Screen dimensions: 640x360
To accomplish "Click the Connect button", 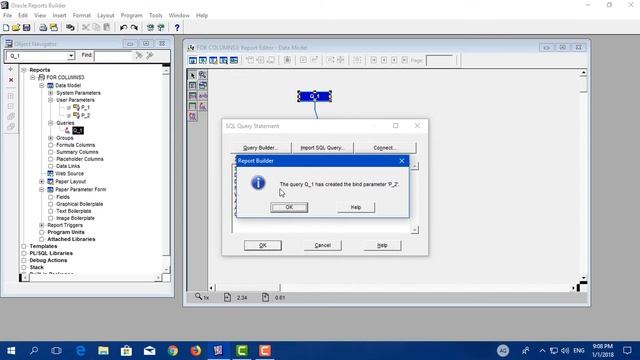I will [x=385, y=148].
